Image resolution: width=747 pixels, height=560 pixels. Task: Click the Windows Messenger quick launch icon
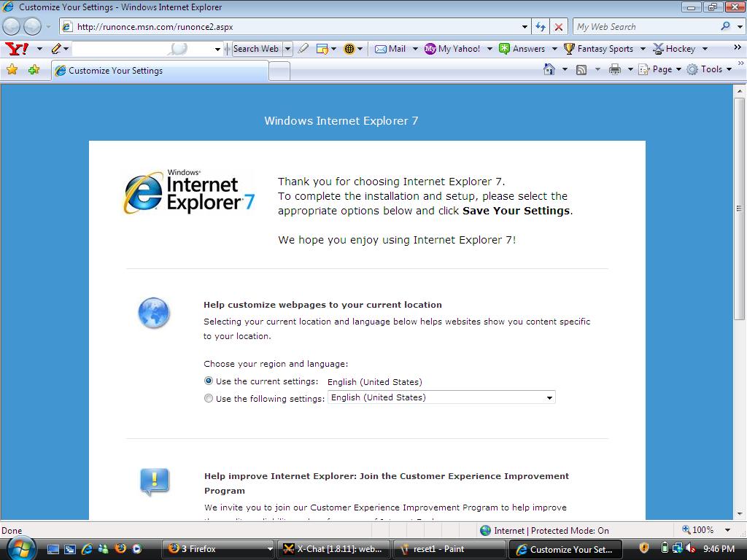pyautogui.click(x=104, y=549)
